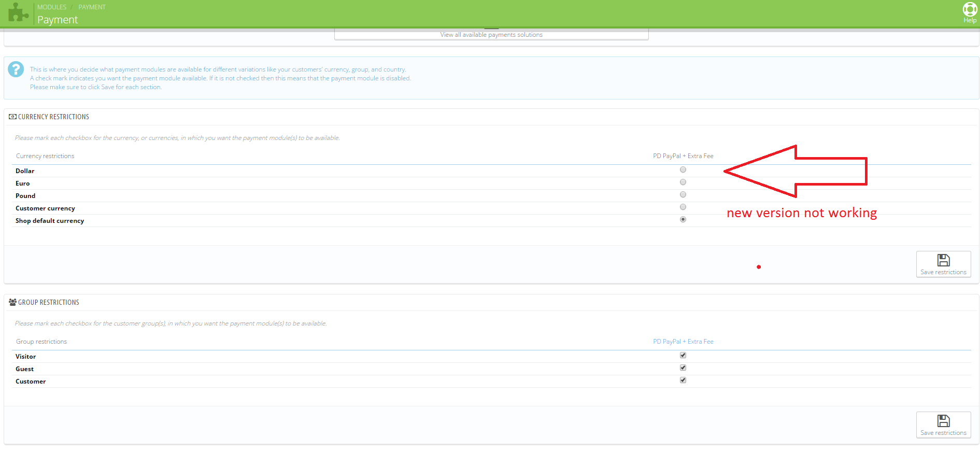Click the Currency restrictions column header
The height and width of the screenshot is (452, 980).
45,156
